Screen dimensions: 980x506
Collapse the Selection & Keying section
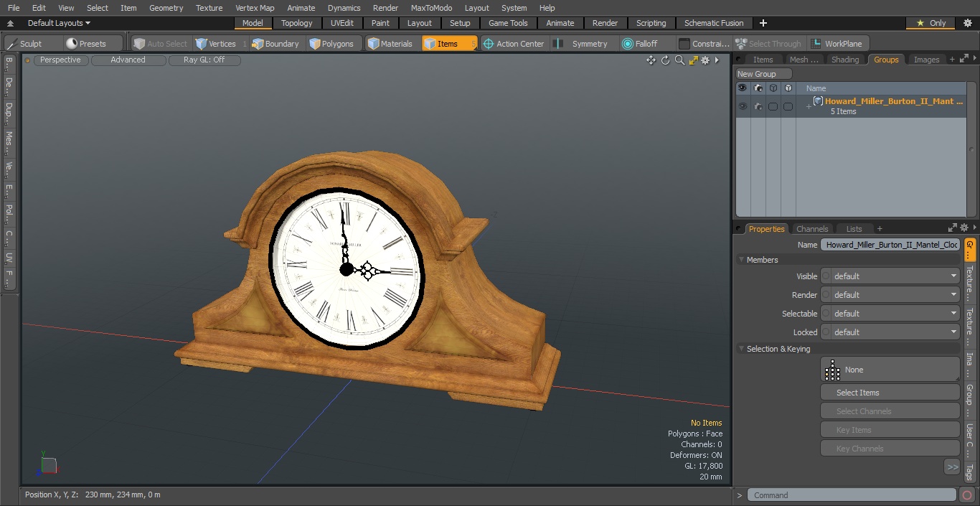(742, 349)
